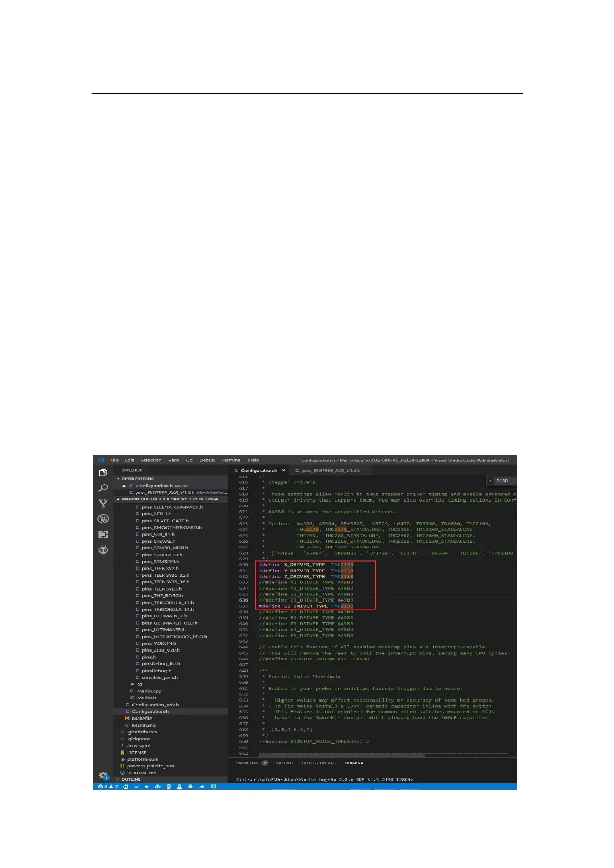Open the Debug view (bug icon)

pos(103,519)
